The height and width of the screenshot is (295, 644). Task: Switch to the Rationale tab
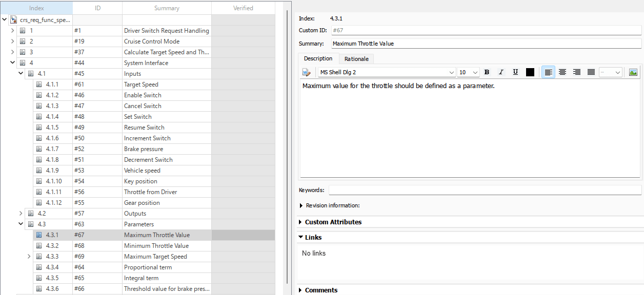[x=356, y=59]
